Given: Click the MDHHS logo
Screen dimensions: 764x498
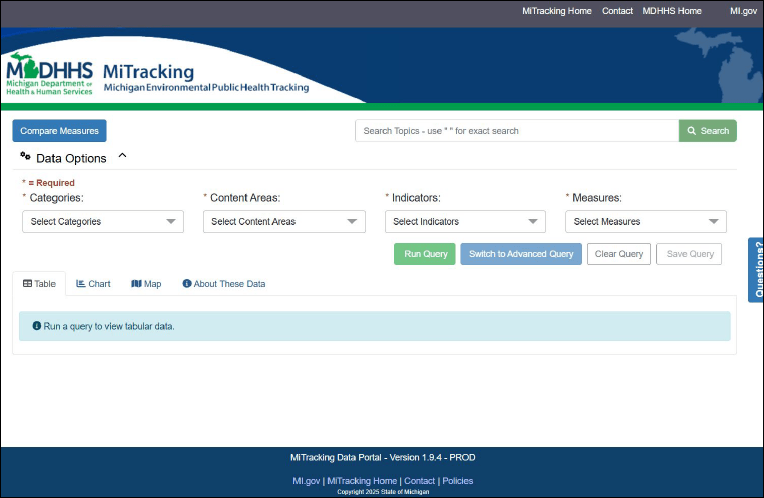Looking at the screenshot, I should click(x=49, y=74).
